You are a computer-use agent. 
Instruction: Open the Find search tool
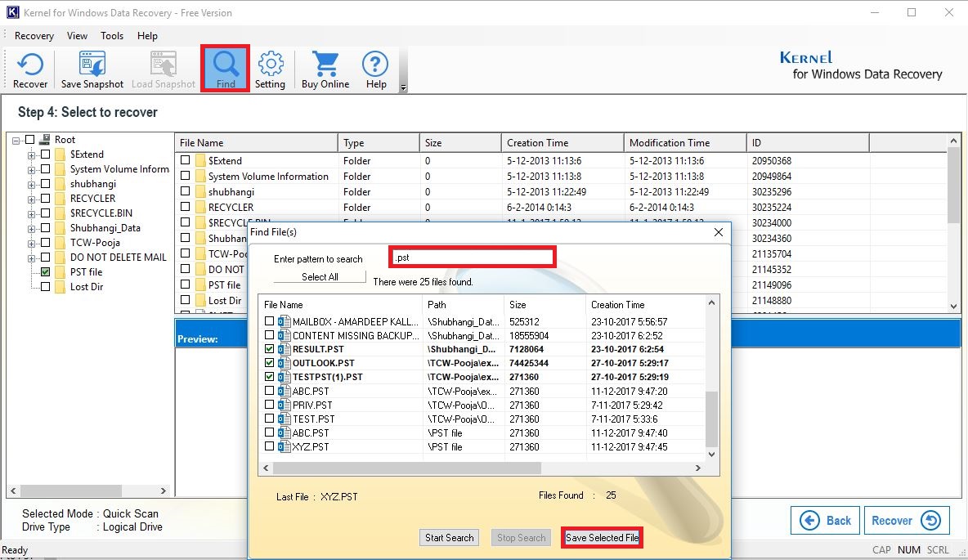pos(226,68)
